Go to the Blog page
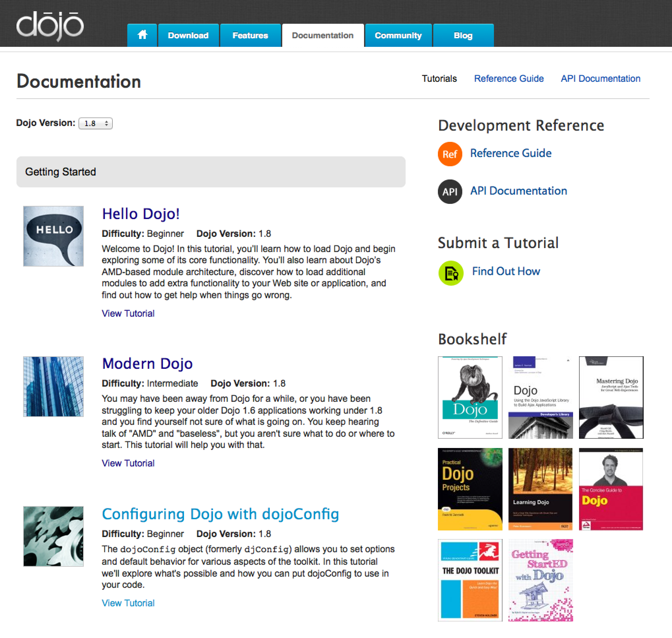Screen dimensions: 672x638 click(463, 35)
